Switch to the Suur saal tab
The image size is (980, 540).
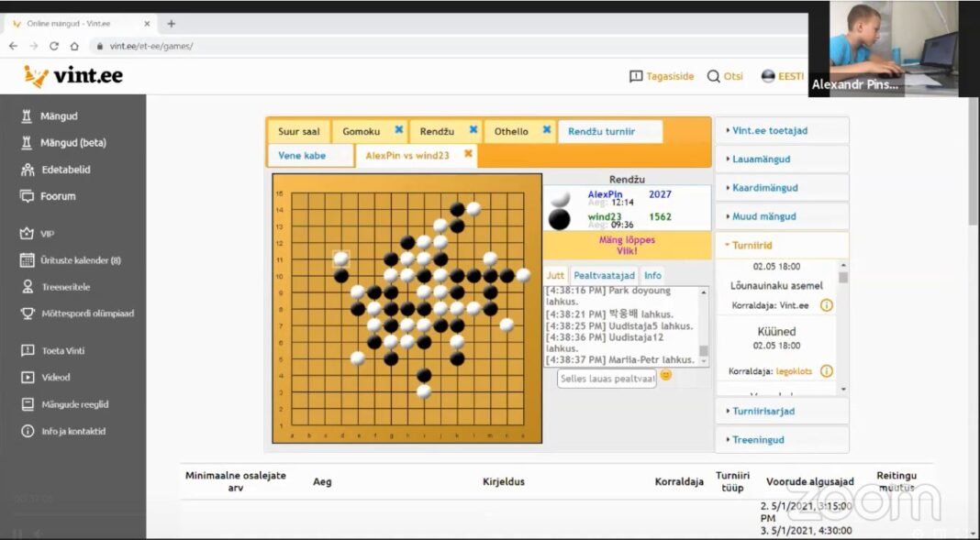click(x=299, y=132)
